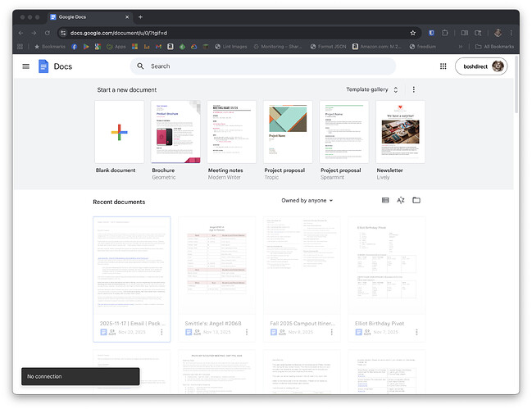Open more options for Elliot Birthday Pivot
This screenshot has width=532, height=409.
[416, 332]
